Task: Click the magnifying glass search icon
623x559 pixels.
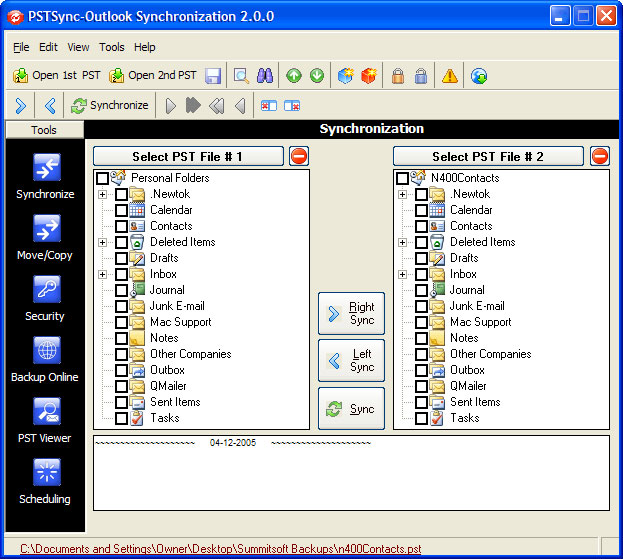Action: (x=241, y=75)
